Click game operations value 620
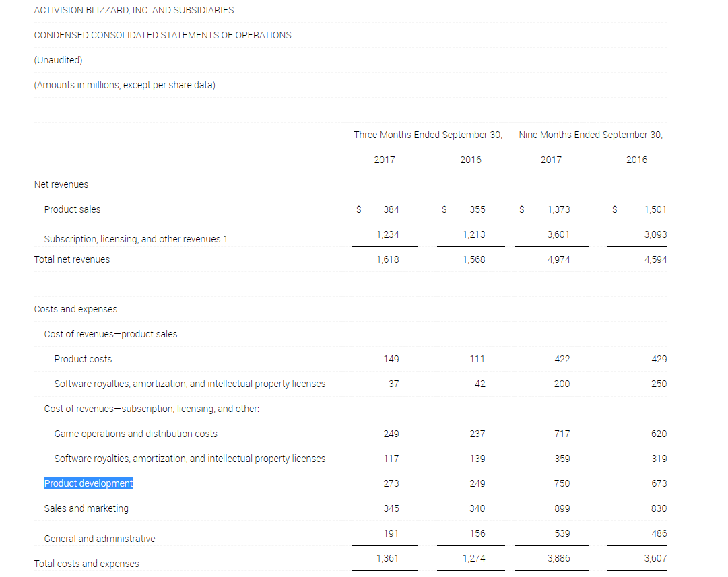The height and width of the screenshot is (577, 728). pos(659,434)
